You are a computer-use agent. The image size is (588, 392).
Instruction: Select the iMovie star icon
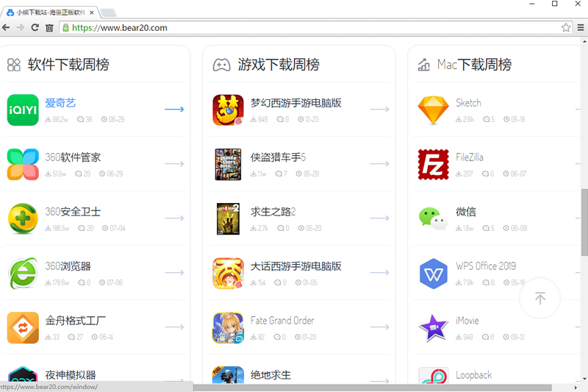coord(433,328)
